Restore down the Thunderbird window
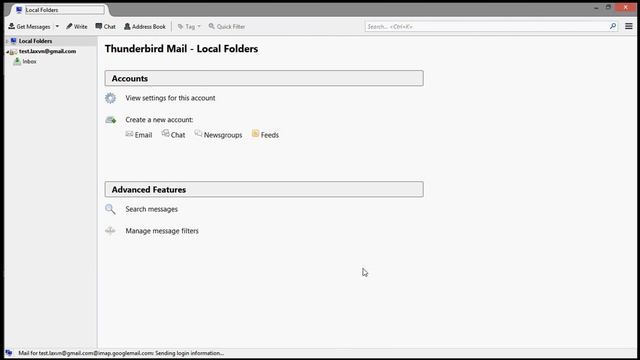This screenshot has height=360, width=640. [608, 7]
